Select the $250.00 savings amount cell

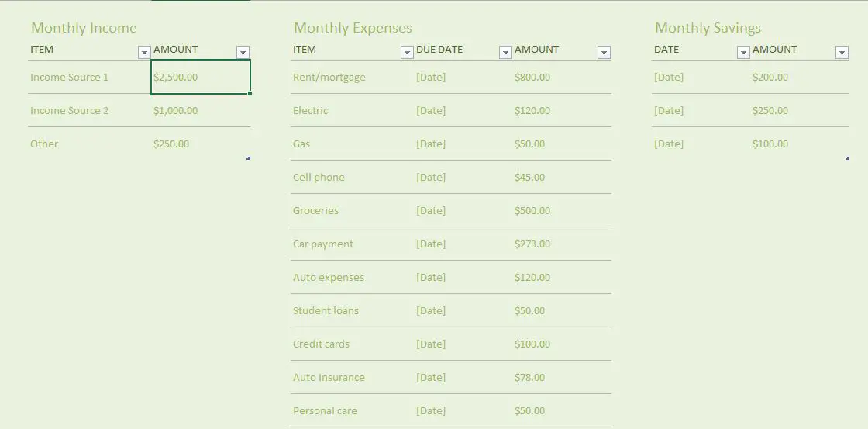point(799,110)
